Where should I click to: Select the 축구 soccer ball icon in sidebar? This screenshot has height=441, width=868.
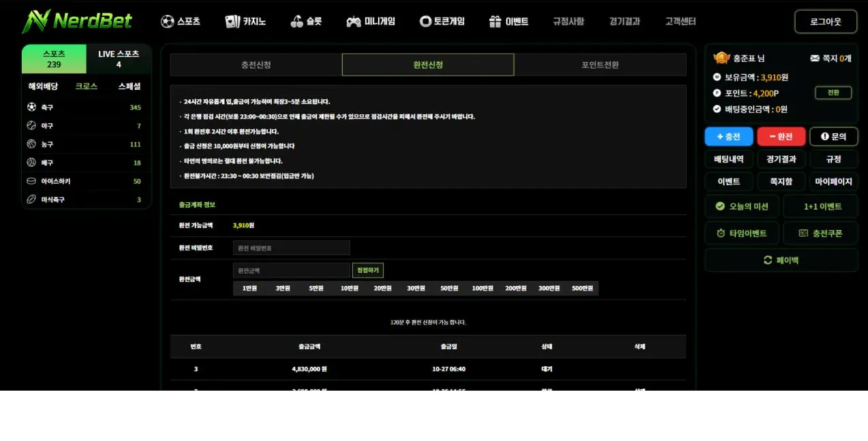point(31,107)
